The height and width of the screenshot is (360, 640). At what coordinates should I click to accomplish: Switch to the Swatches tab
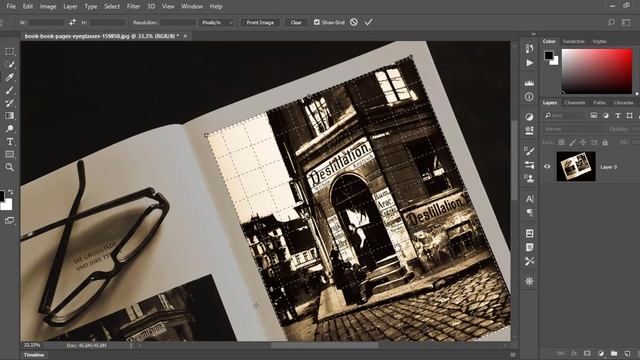click(x=573, y=41)
